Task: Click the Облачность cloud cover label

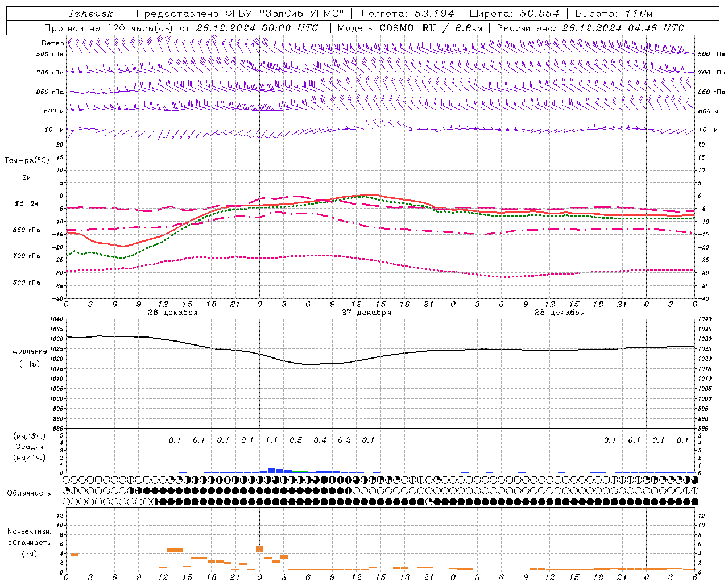Action: pos(29,493)
